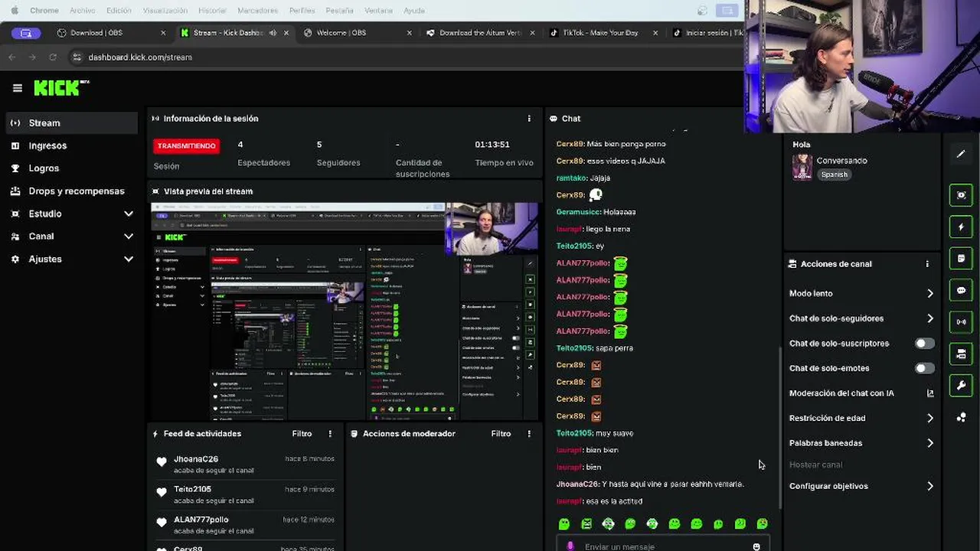Screen dimensions: 980x551
Task: Click the address bar URL dashboard.kick.com/stream
Action: pos(140,57)
